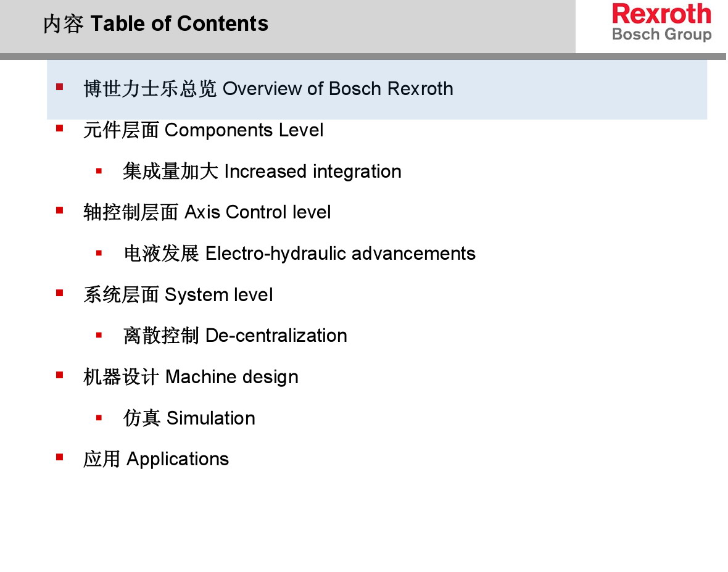Jump to the System level section
728x572 pixels.
(x=178, y=295)
